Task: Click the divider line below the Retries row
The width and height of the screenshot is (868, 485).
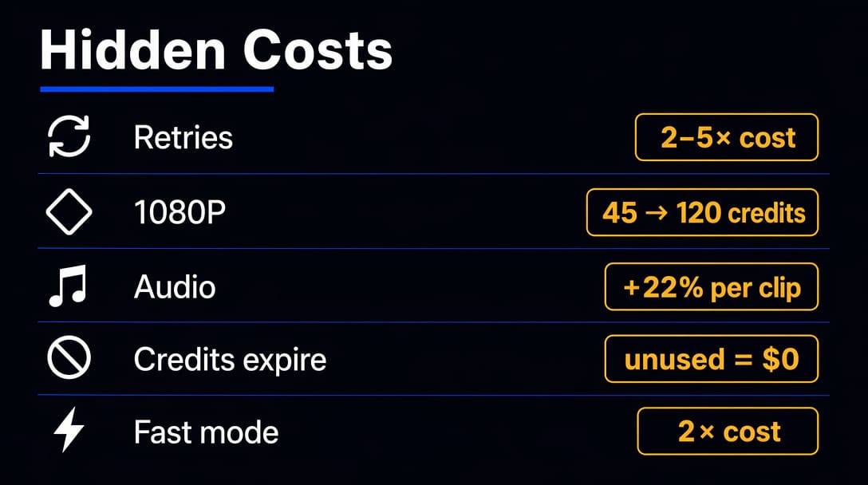Action: coord(434,174)
